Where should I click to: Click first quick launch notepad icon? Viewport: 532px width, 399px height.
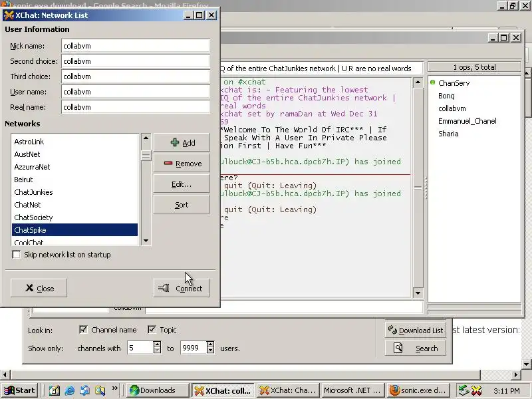(x=55, y=390)
